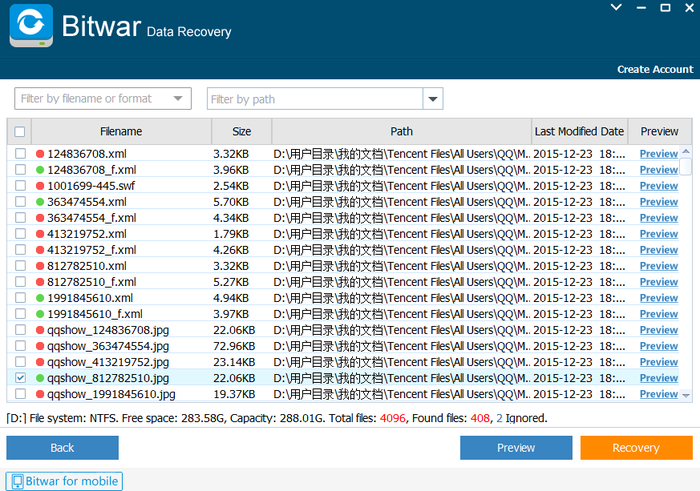
Task: Click the Filename column header
Action: pyautogui.click(x=121, y=132)
